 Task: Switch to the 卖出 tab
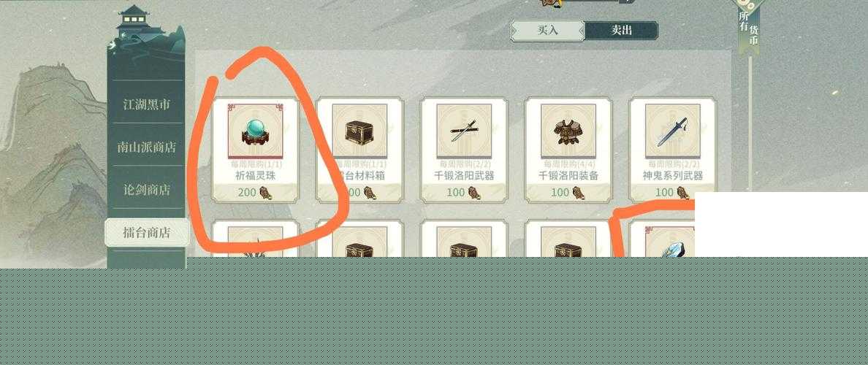(x=621, y=31)
